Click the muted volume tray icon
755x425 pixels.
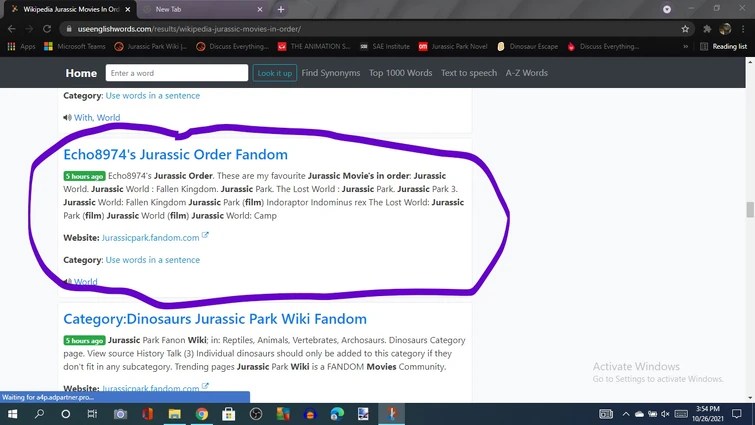[665, 414]
